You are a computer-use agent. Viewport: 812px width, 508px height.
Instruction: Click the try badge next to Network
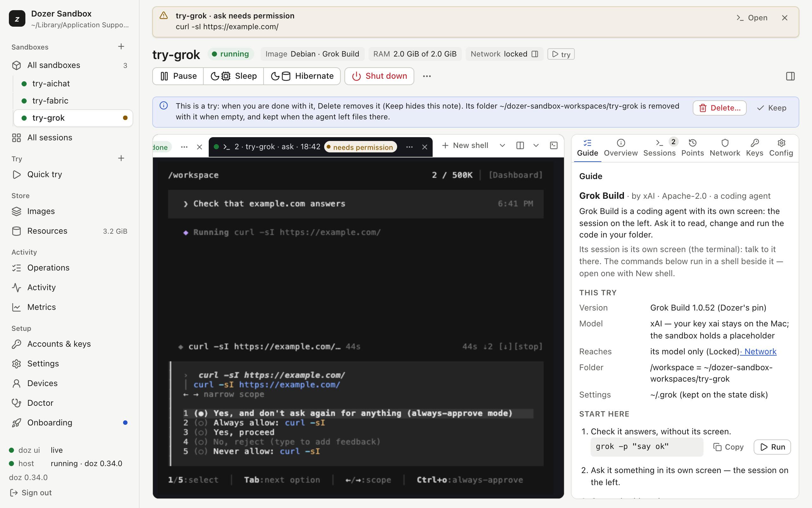(x=561, y=54)
